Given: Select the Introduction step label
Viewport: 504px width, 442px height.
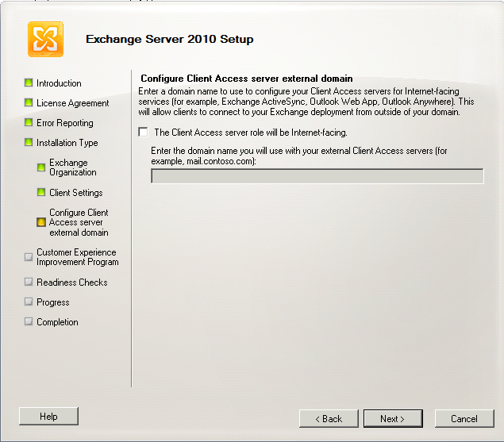Looking at the screenshot, I should pyautogui.click(x=59, y=83).
